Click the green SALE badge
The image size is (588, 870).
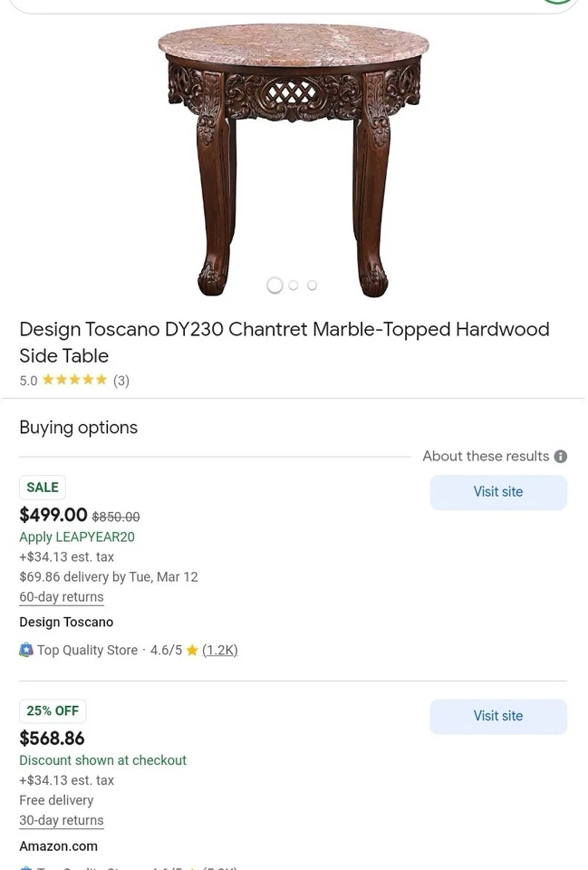point(42,487)
